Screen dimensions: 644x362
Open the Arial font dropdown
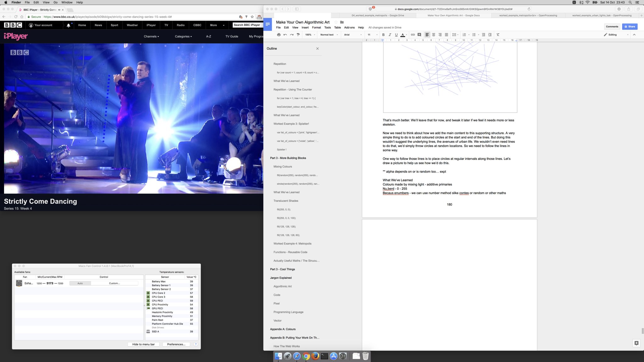click(352, 35)
